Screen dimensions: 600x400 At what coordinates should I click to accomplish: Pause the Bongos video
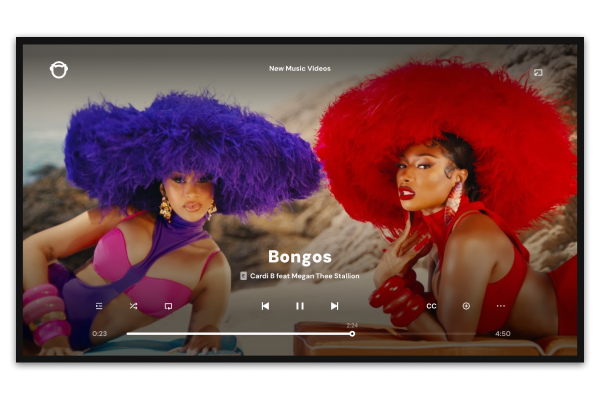tap(300, 306)
